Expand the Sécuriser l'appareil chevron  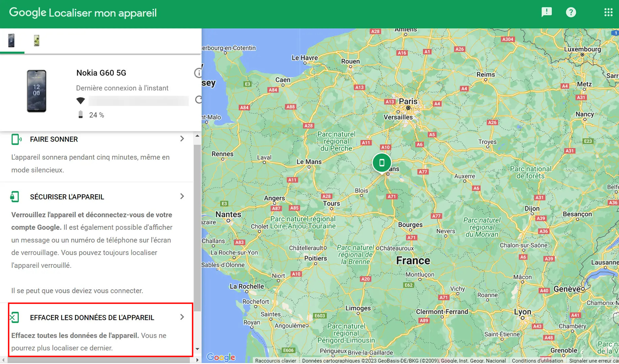tap(182, 196)
